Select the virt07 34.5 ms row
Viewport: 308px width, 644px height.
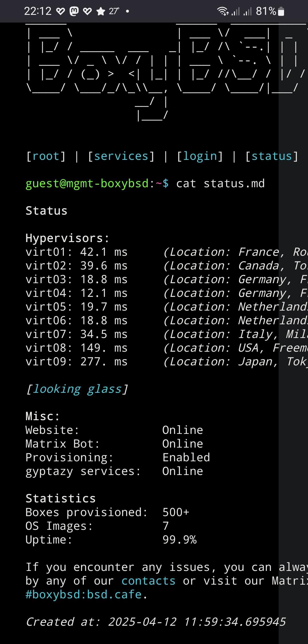[167, 334]
